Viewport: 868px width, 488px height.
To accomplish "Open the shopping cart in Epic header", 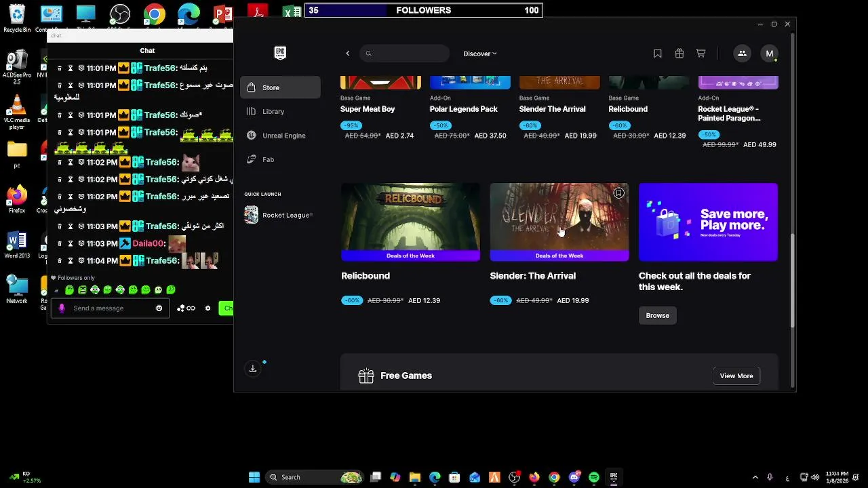I will (701, 54).
